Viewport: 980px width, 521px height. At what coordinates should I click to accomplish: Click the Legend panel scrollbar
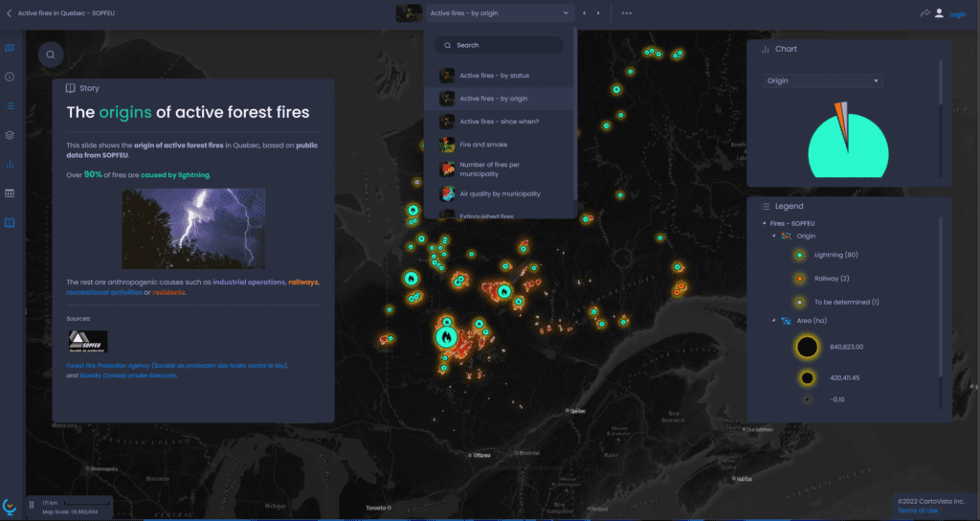(940, 297)
